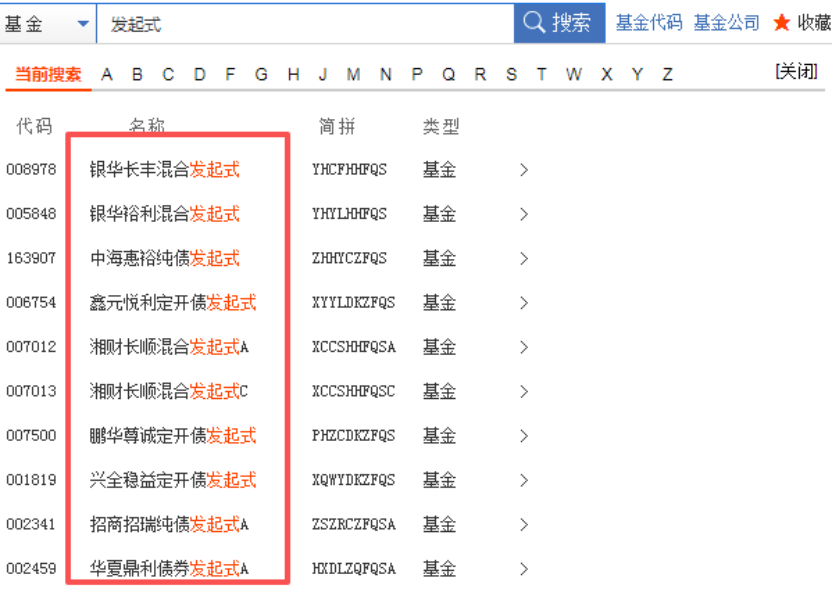
Task: Click the arrow chevron in row 002341
Action: pos(524,524)
